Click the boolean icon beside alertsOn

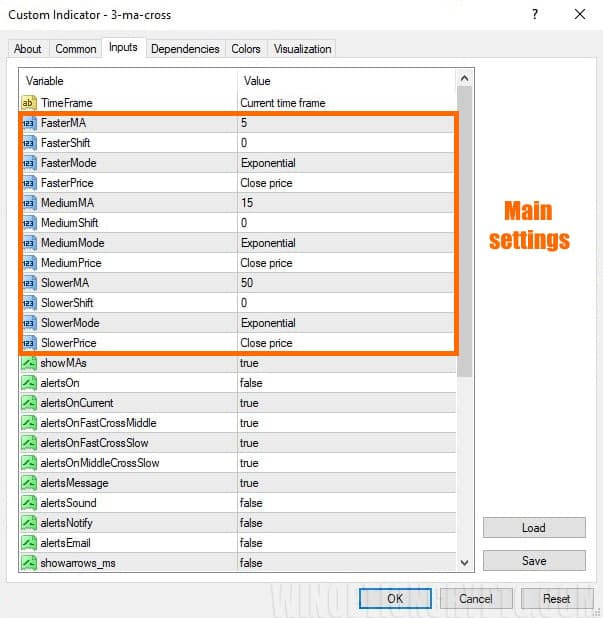pos(29,383)
